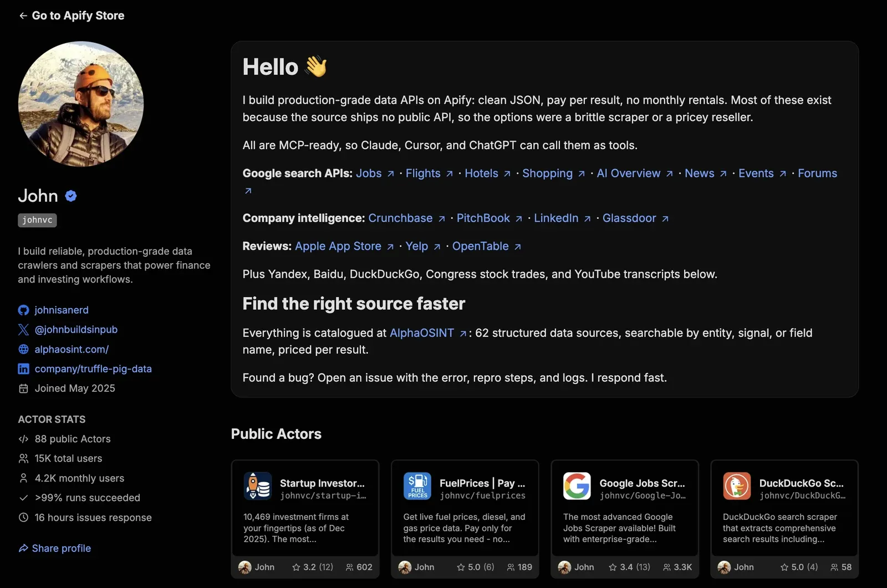This screenshot has width=887, height=588.
Task: Open John's profile avatar photo
Action: pyautogui.click(x=81, y=104)
